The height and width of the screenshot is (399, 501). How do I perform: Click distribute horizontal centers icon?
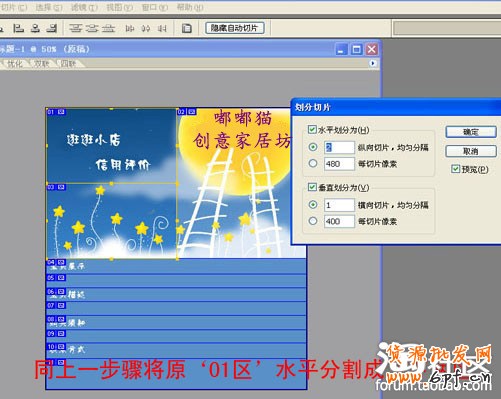coord(146,29)
